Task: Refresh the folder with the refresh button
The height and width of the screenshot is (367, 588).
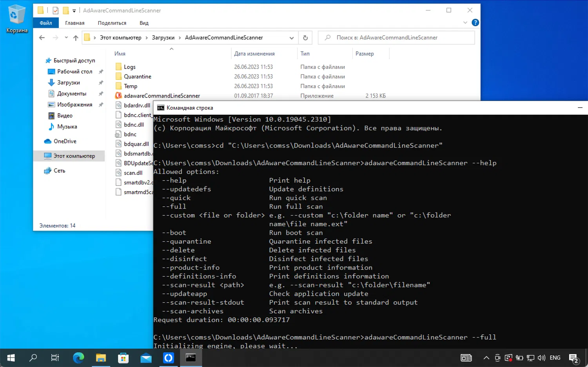Action: 305,38
